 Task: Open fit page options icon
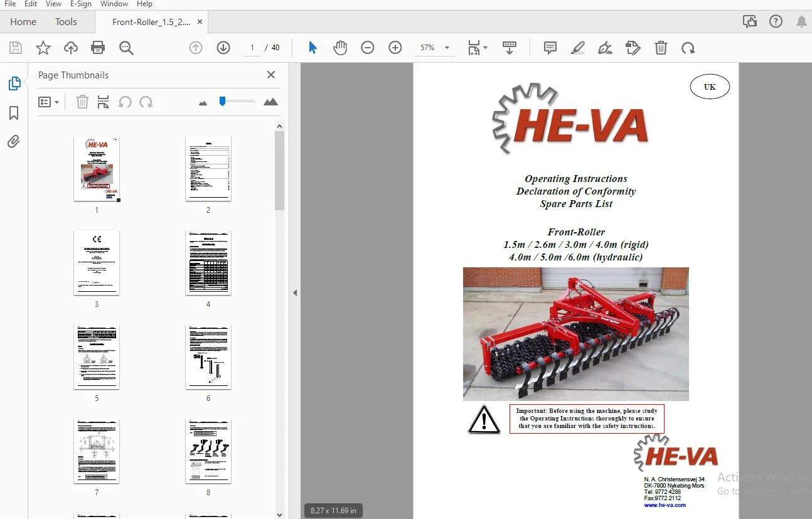(478, 48)
